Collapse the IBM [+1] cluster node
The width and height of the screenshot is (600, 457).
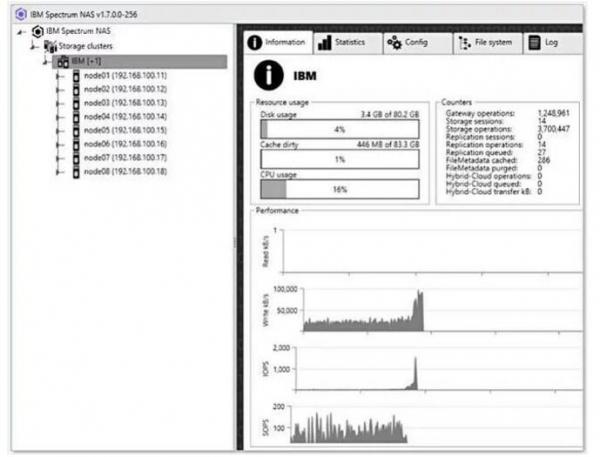coord(45,62)
